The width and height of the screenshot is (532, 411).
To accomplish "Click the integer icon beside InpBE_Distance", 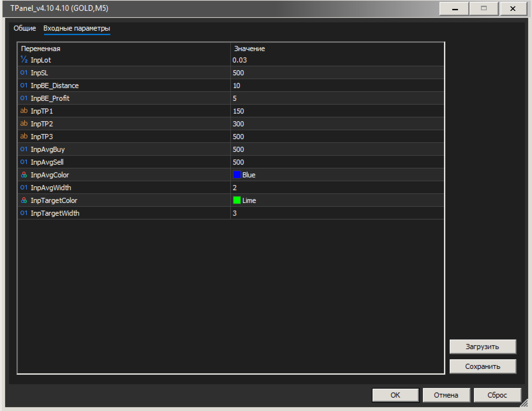I will 24,86.
